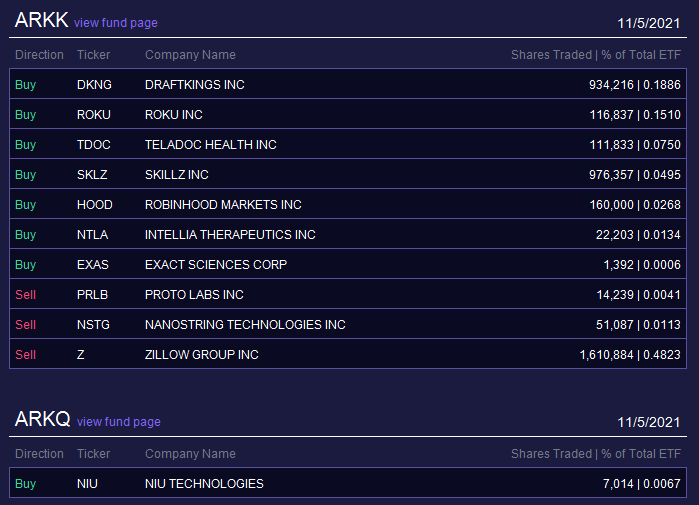Click the ROKU ticker
699x505 pixels.
[94, 115]
